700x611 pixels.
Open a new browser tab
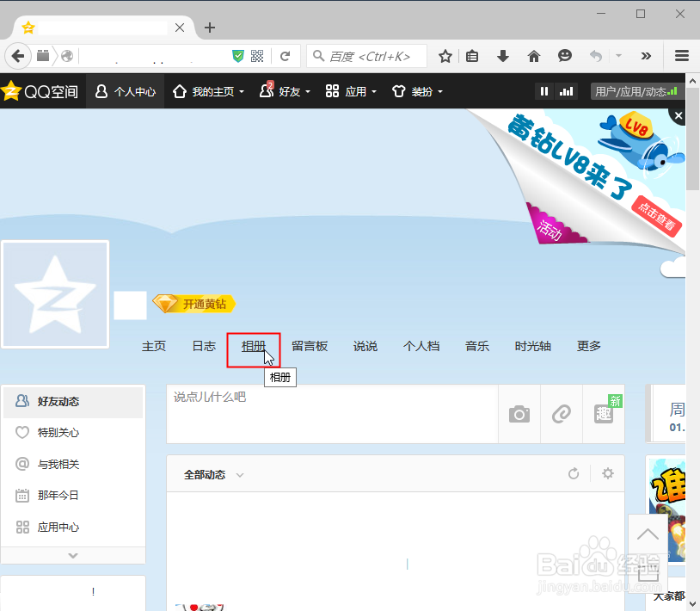[209, 28]
